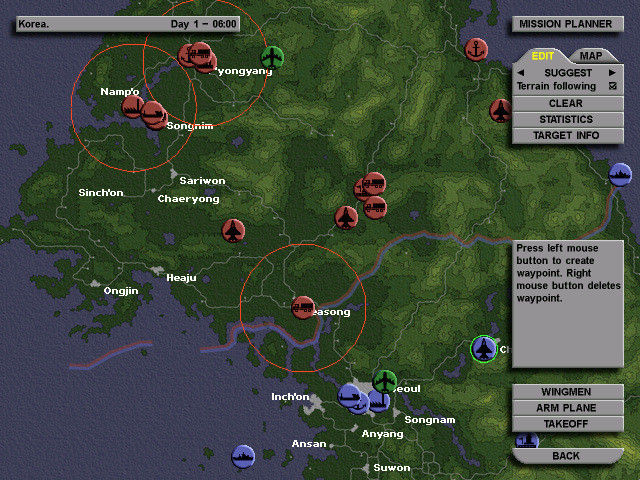
Task: Switch to the EDIT tab
Action: [x=542, y=56]
